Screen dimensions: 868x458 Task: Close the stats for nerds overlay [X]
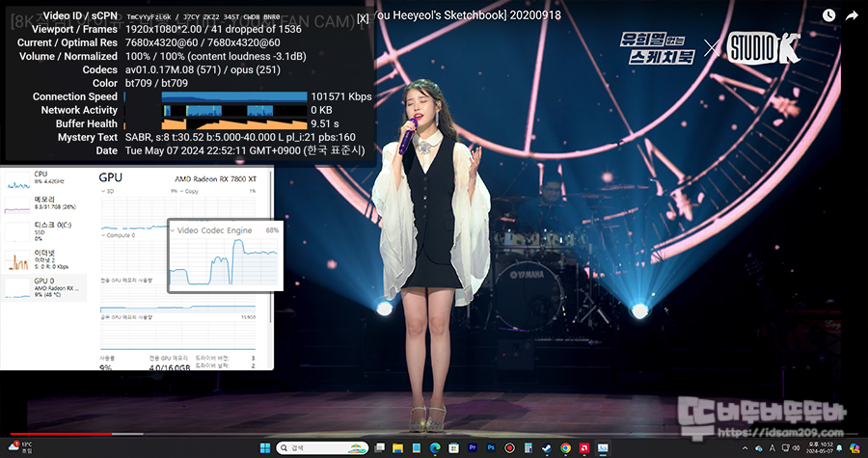363,19
